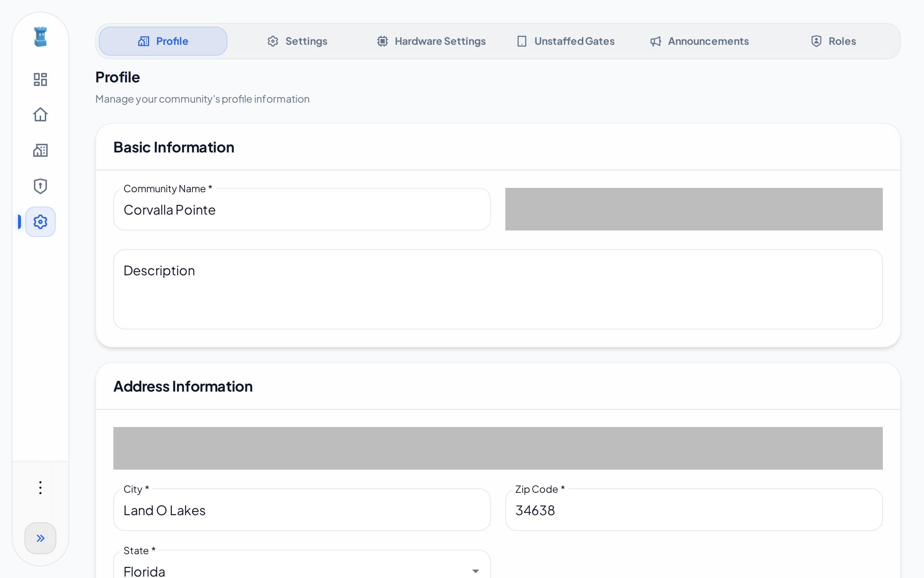Open the community buildings icon in sidebar

pos(40,150)
